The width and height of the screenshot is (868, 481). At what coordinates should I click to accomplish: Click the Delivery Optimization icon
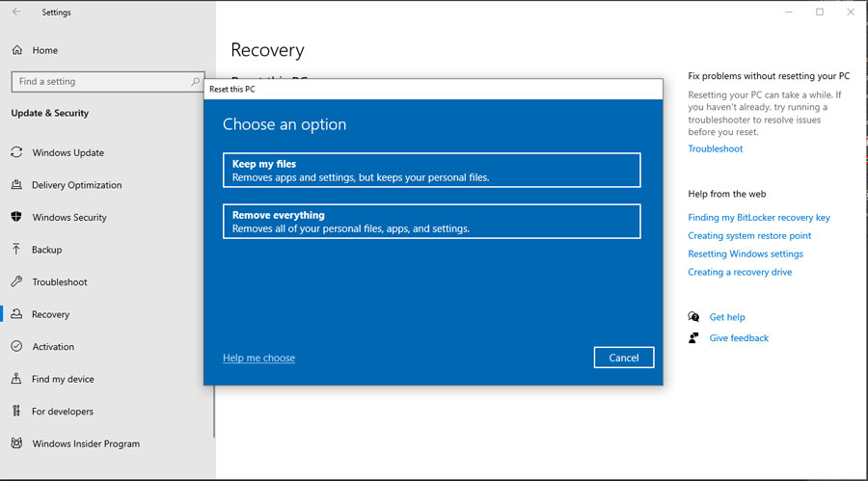(x=16, y=184)
